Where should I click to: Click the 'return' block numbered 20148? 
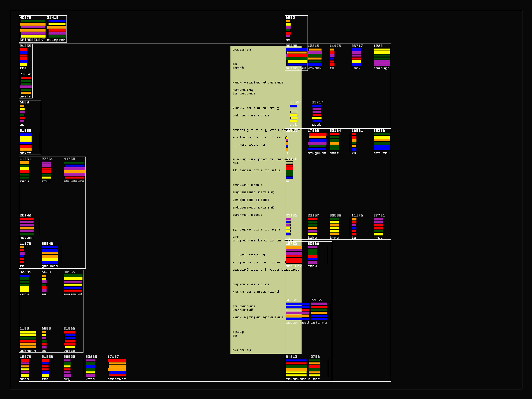(27, 226)
